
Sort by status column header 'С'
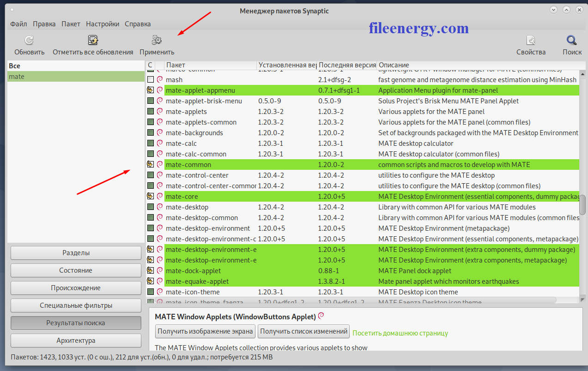tap(150, 65)
